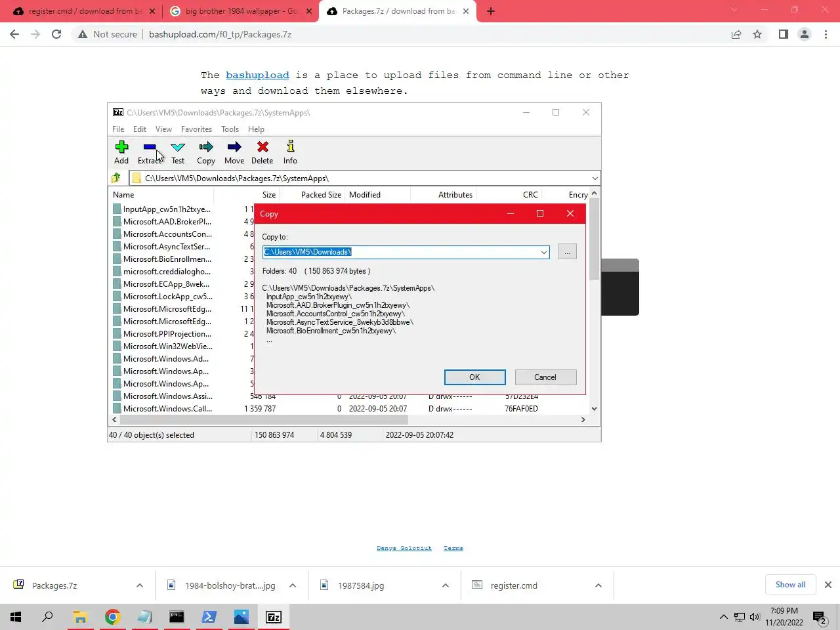840x630 pixels.
Task: Bookmark this page with star icon
Action: tap(757, 34)
